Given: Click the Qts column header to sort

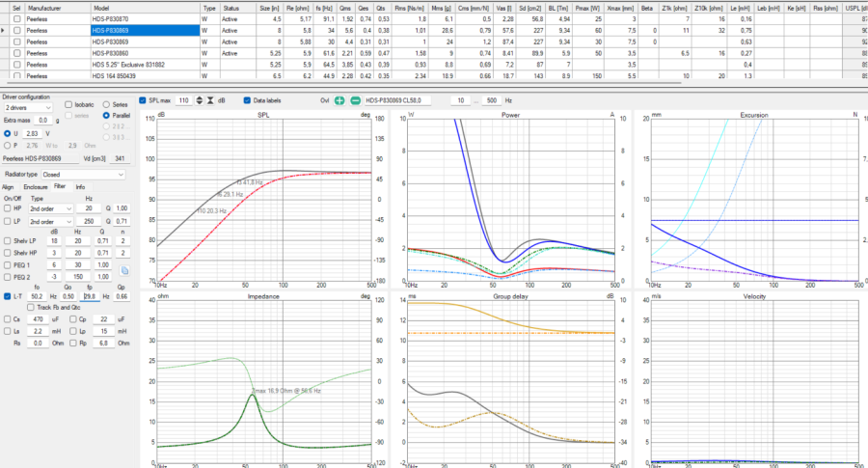Looking at the screenshot, I should [x=380, y=8].
